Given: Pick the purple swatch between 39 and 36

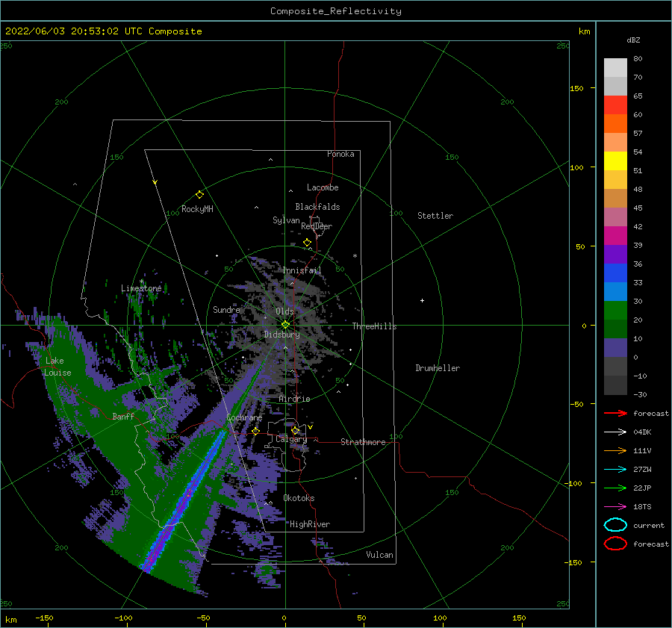Looking at the screenshot, I should pyautogui.click(x=615, y=255).
